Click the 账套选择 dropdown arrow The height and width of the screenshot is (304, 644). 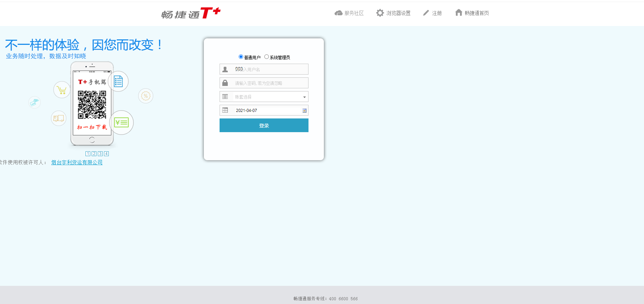[304, 97]
